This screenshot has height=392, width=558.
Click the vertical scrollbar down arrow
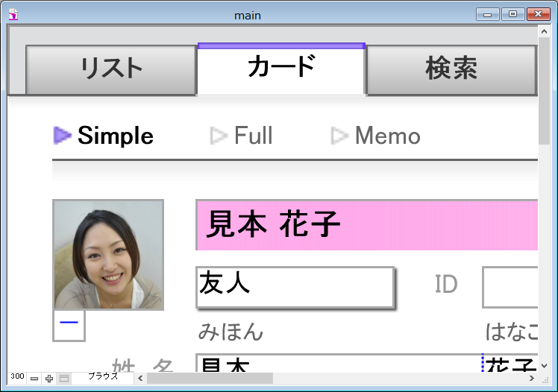(x=544, y=366)
